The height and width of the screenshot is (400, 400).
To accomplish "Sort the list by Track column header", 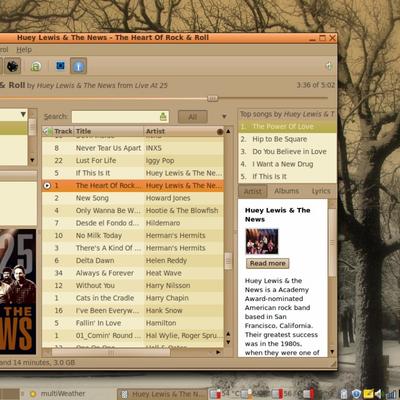I will [x=63, y=131].
